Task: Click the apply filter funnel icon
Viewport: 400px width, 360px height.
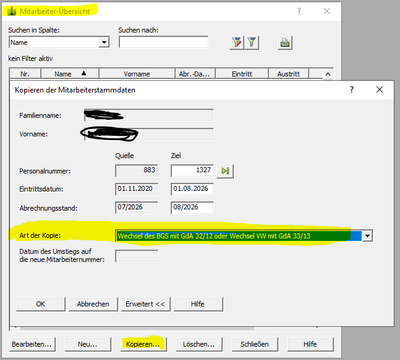Action: (x=252, y=42)
